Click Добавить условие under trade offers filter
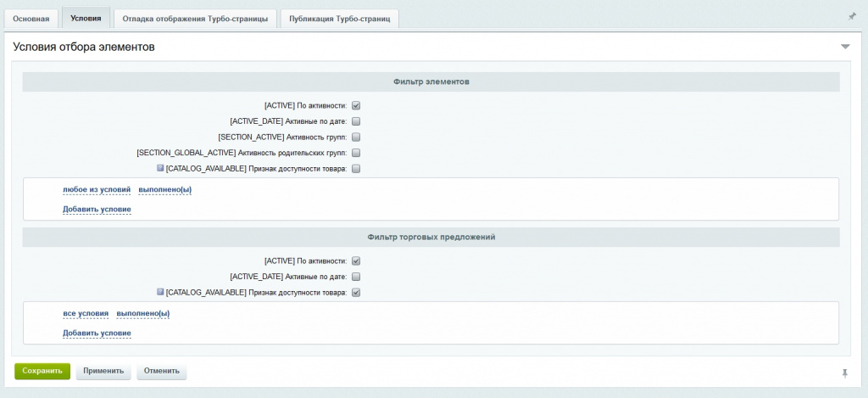The width and height of the screenshot is (868, 398). [x=97, y=334]
